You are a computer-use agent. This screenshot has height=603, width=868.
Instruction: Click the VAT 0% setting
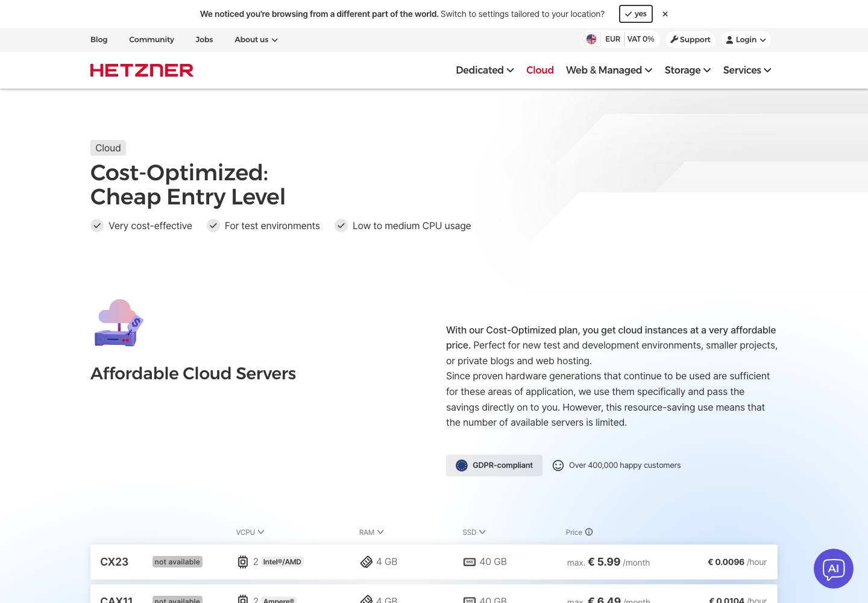pyautogui.click(x=641, y=39)
